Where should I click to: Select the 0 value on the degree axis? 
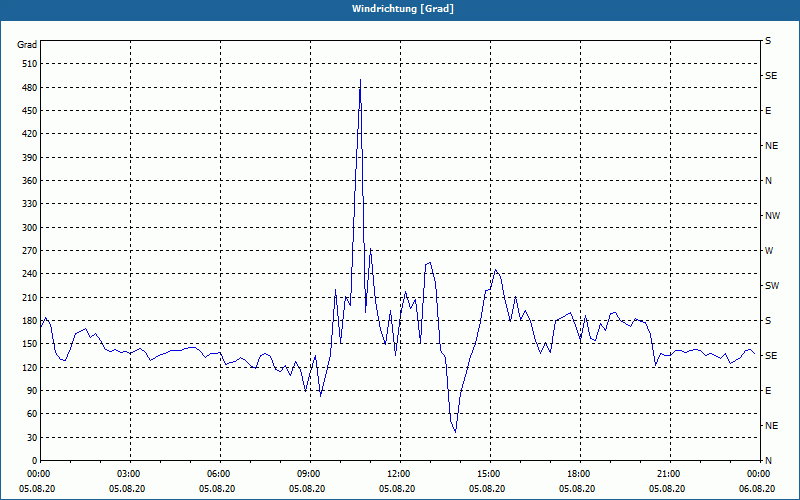click(x=35, y=460)
